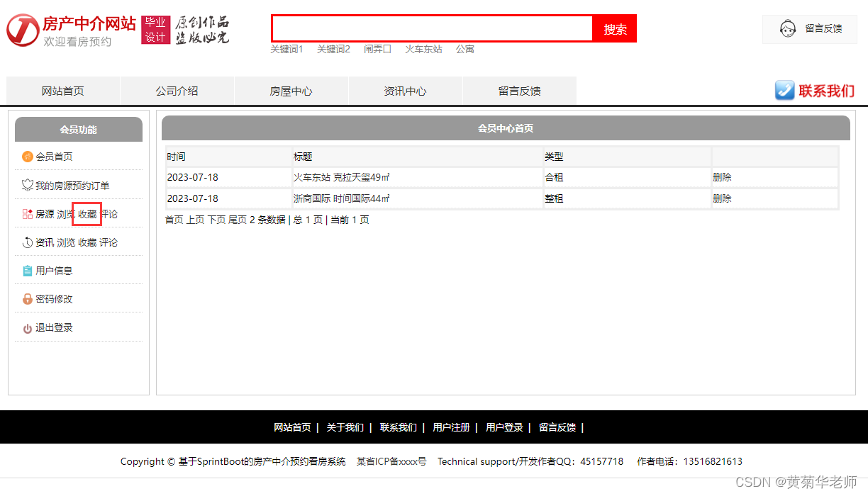Open the 公司介绍 navigation tab
This screenshot has height=496, width=868.
pyautogui.click(x=177, y=91)
